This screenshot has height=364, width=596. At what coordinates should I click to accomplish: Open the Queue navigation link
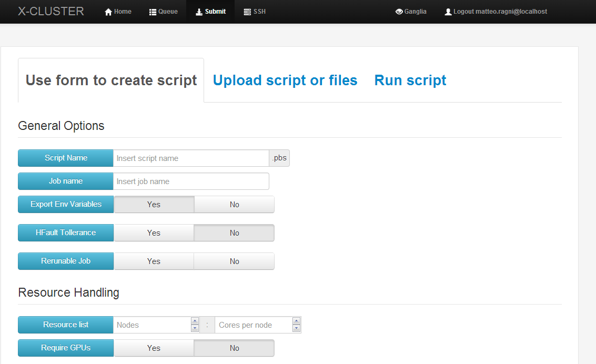pos(164,12)
